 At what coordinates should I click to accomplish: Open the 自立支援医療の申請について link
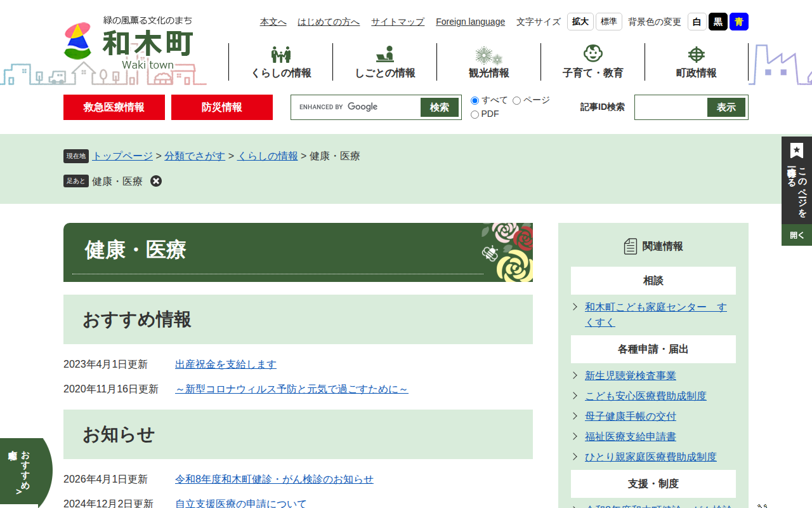[x=241, y=504]
